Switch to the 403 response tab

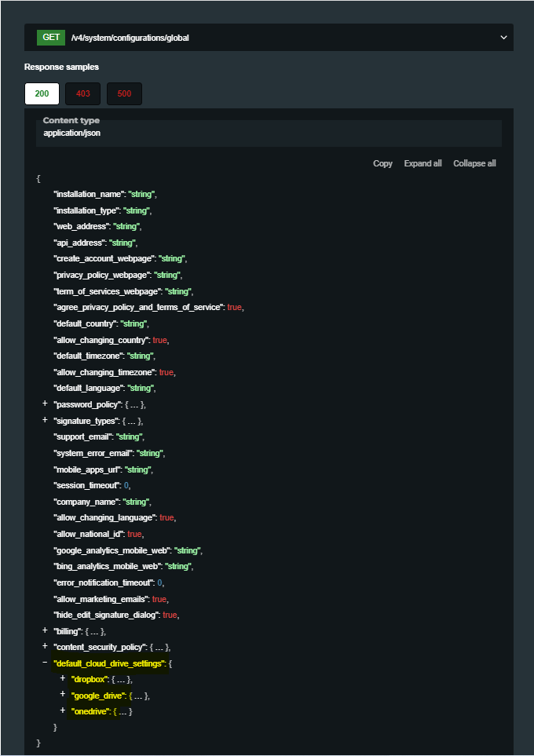coord(83,94)
